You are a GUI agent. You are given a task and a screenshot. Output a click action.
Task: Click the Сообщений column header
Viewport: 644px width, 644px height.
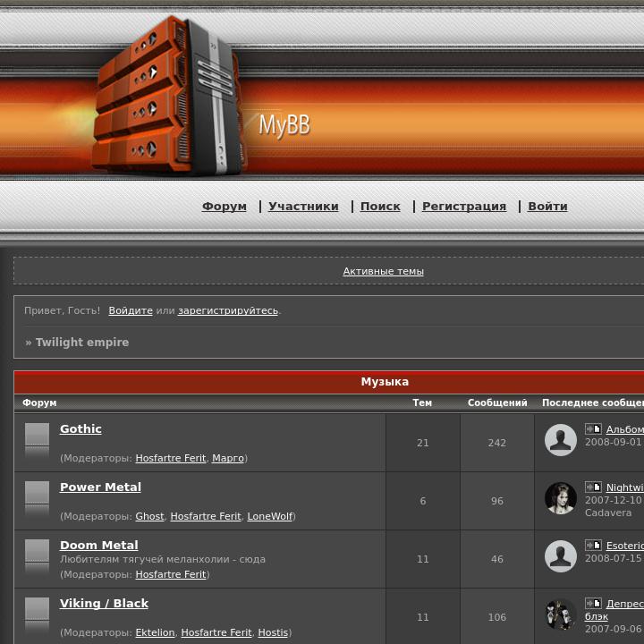pos(497,402)
